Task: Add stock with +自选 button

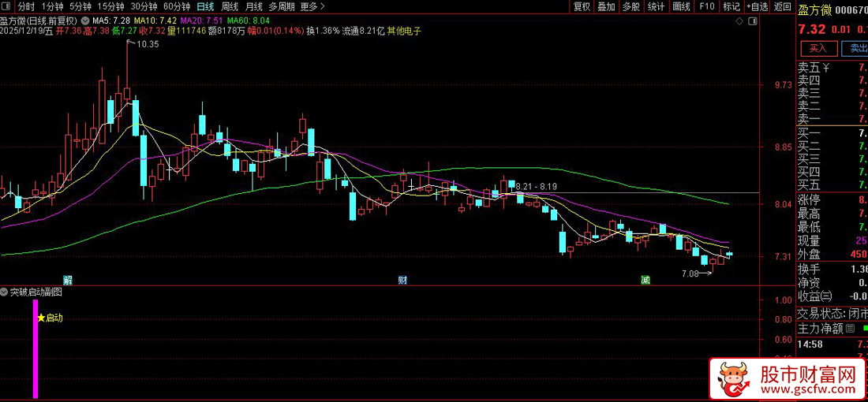Action: [758, 6]
